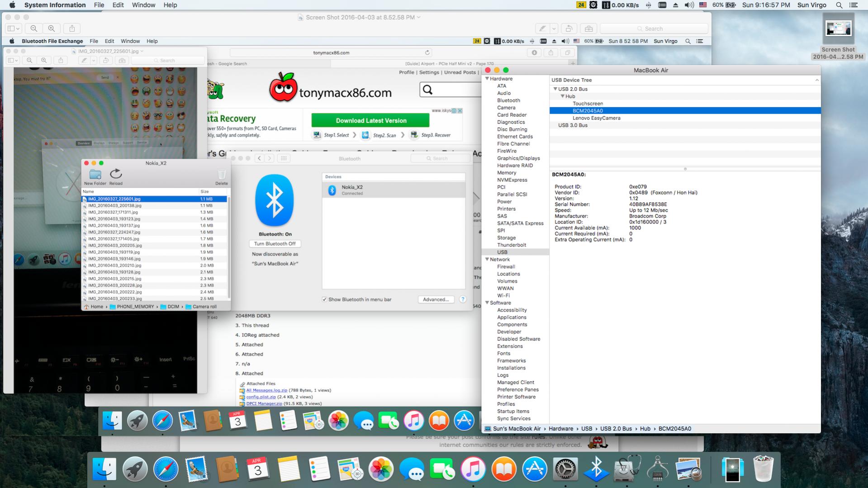Open App Store in bottom Dock

535,469
